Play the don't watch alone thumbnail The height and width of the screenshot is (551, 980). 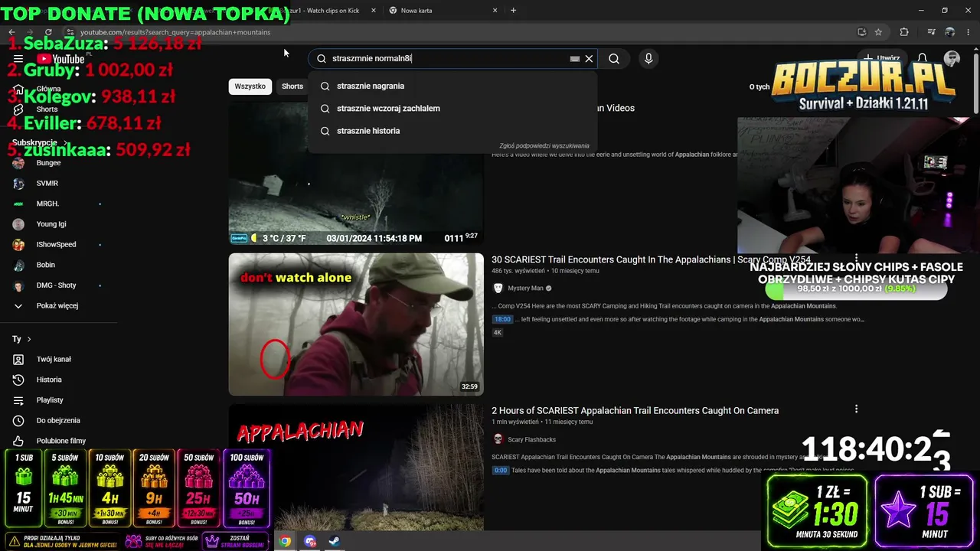(x=356, y=324)
